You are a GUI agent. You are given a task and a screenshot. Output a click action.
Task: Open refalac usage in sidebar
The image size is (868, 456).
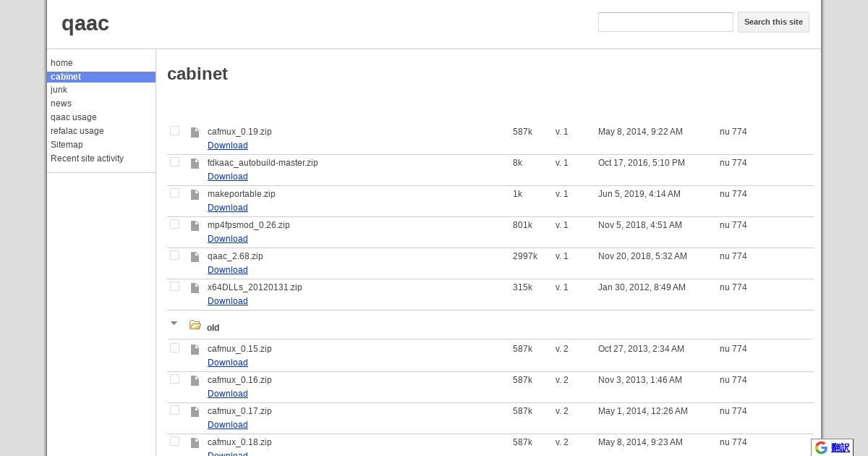pos(77,131)
